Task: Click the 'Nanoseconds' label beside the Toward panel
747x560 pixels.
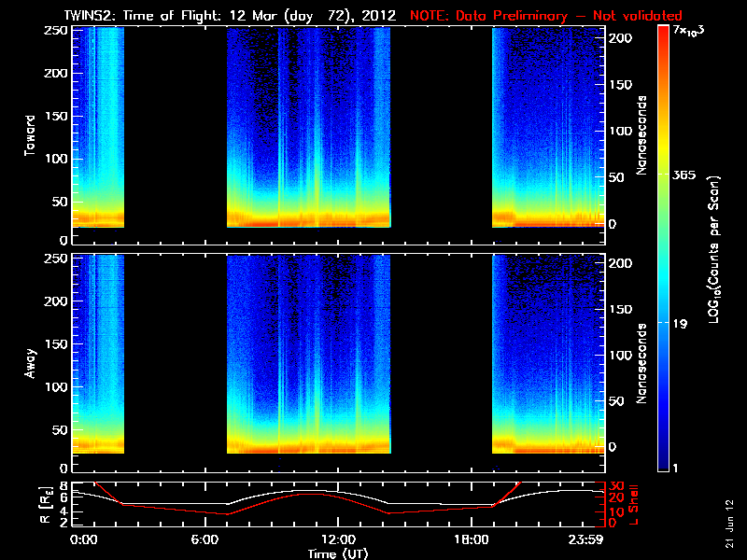Action: (642, 133)
